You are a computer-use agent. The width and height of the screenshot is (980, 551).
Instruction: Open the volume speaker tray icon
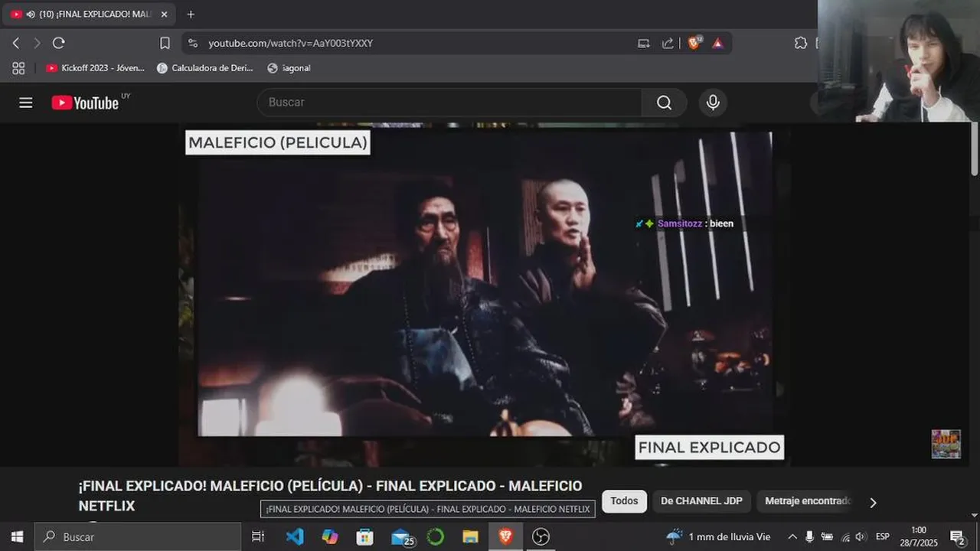[861, 536]
